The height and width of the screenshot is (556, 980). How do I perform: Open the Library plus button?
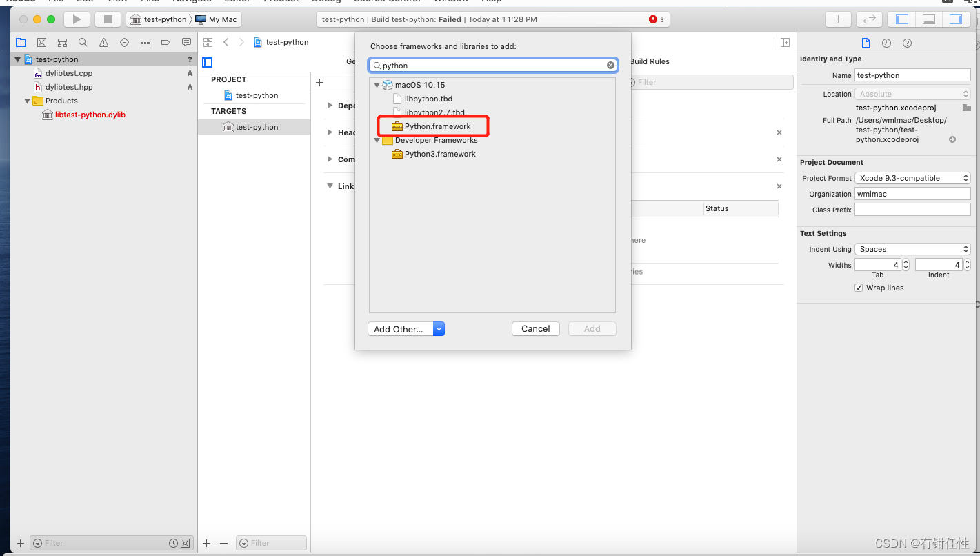point(838,19)
